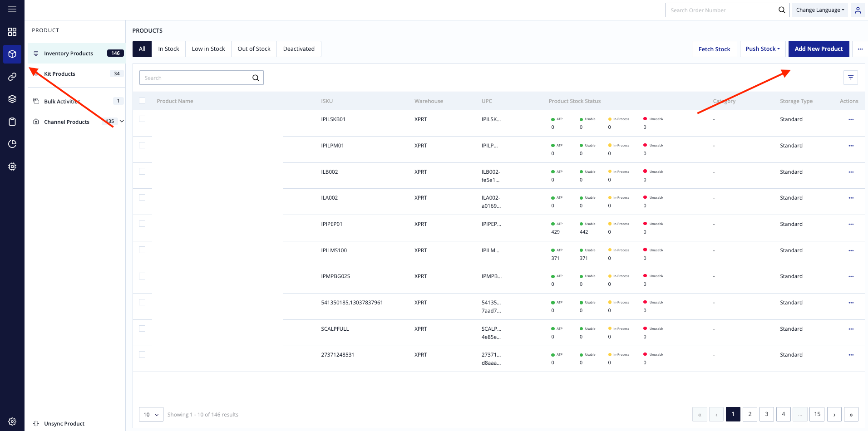Show the All products tab
This screenshot has width=868, height=431.
[x=142, y=49]
